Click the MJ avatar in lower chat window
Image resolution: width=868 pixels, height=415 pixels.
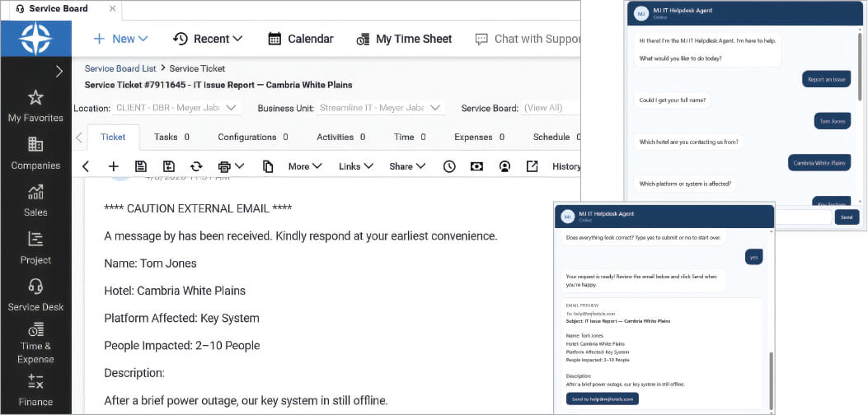click(567, 217)
